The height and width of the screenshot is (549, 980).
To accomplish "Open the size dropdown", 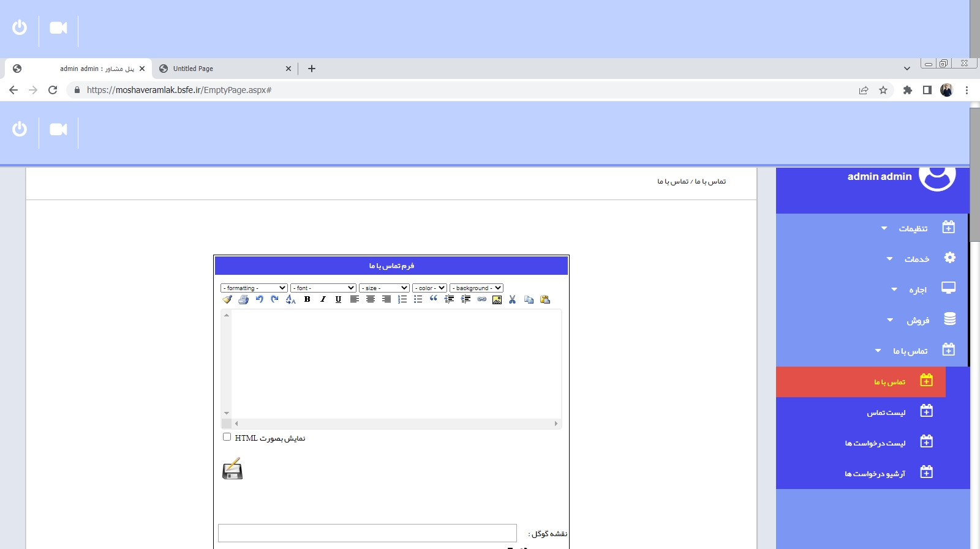I will pos(384,288).
